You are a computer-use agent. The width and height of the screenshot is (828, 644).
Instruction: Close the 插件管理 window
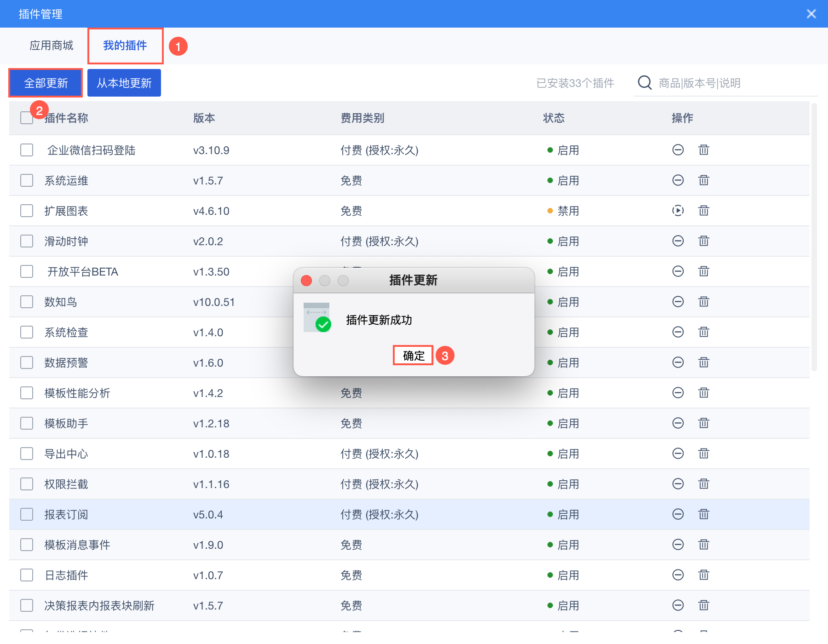click(811, 14)
